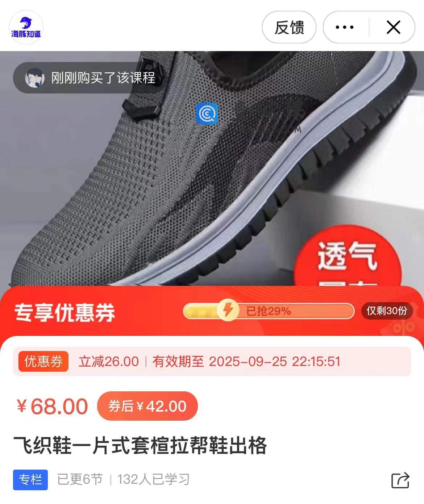Image resolution: width=424 pixels, height=504 pixels.
Task: Tap the 反馈 feedback button
Action: (x=289, y=27)
